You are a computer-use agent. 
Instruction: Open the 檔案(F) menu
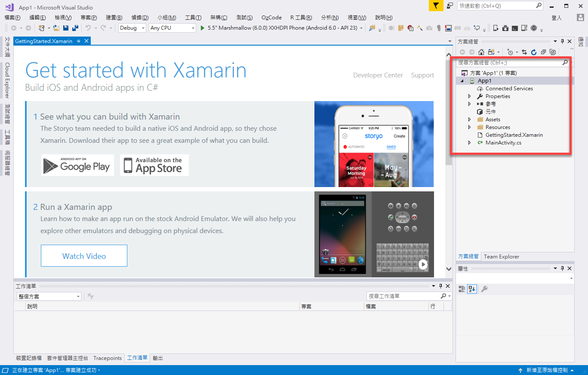click(12, 18)
